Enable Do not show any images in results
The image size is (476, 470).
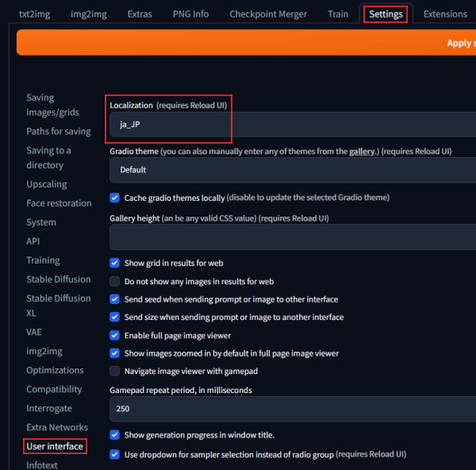click(x=115, y=281)
